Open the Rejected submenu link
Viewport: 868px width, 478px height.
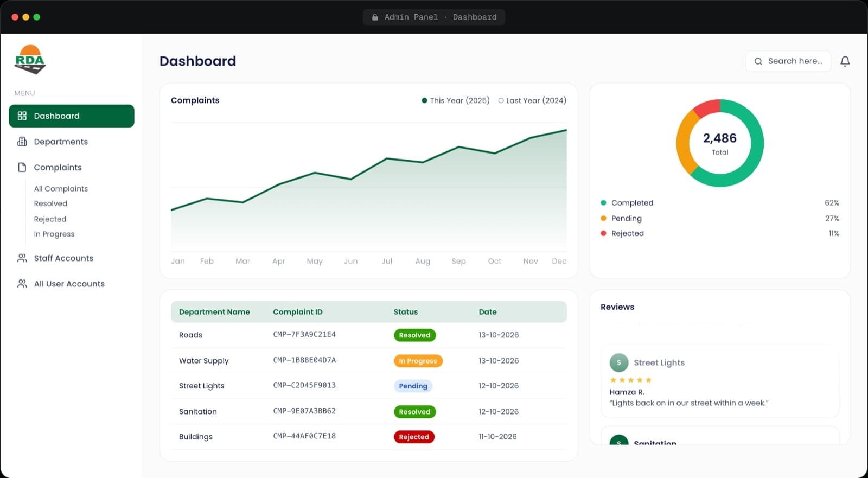point(50,219)
